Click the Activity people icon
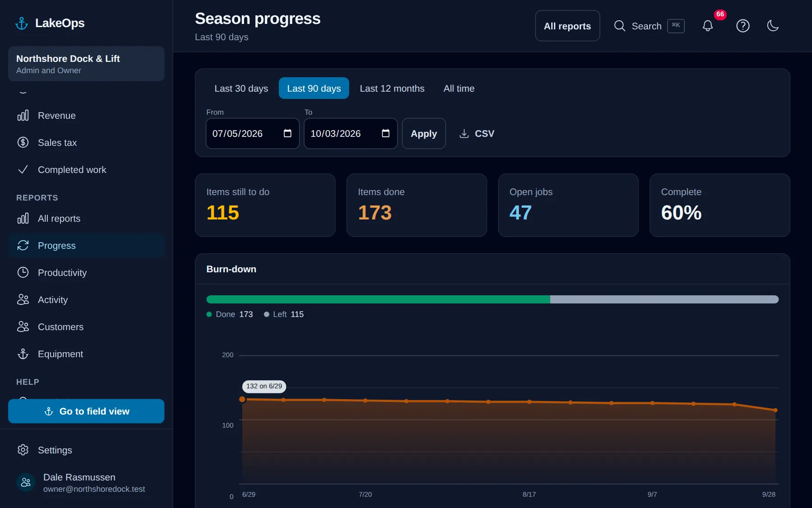Screen dimensions: 812x508 pos(23,300)
